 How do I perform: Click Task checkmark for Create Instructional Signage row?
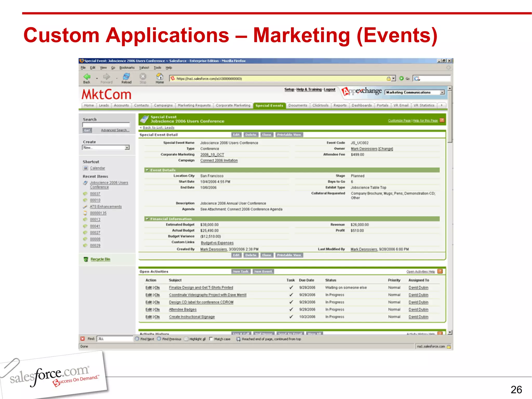coord(291,317)
